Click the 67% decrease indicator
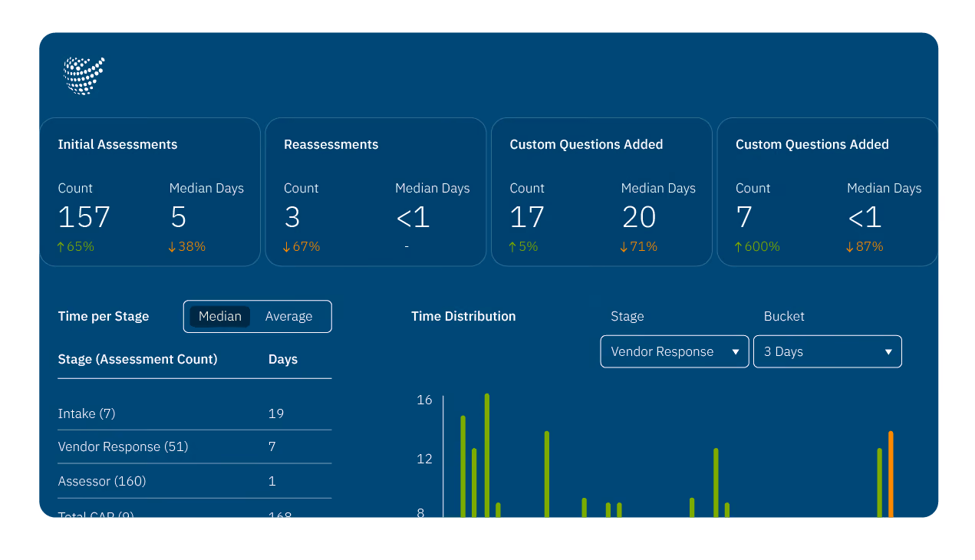Image resolution: width=975 pixels, height=560 pixels. [x=301, y=246]
